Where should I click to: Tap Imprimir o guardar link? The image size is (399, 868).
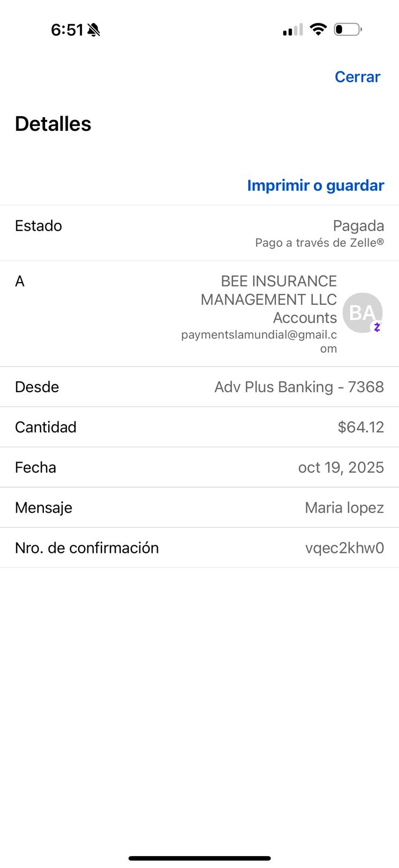click(316, 186)
